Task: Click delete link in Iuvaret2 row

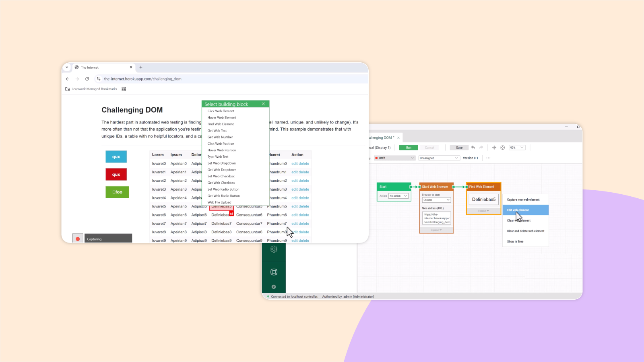Action: (x=304, y=181)
